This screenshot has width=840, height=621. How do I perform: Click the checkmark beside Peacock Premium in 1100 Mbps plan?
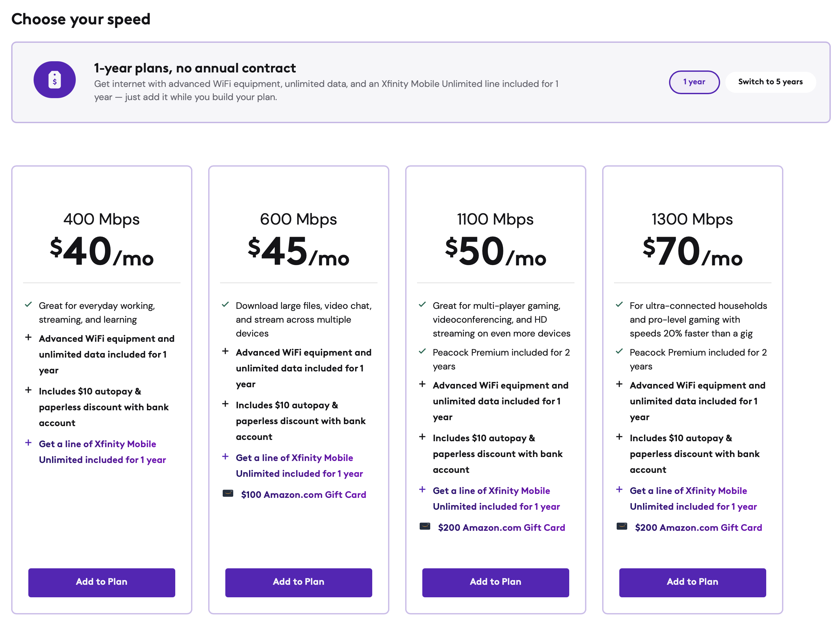[x=422, y=351]
